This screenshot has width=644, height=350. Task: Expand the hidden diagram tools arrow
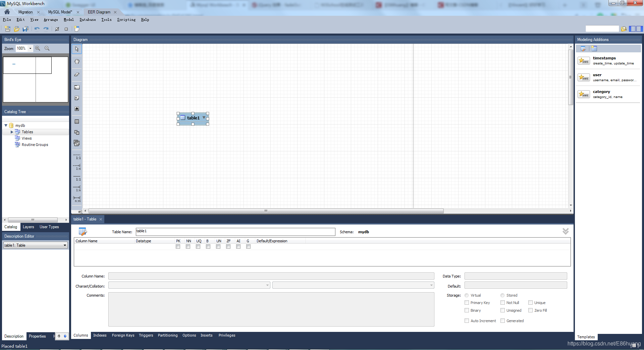pyautogui.click(x=79, y=211)
